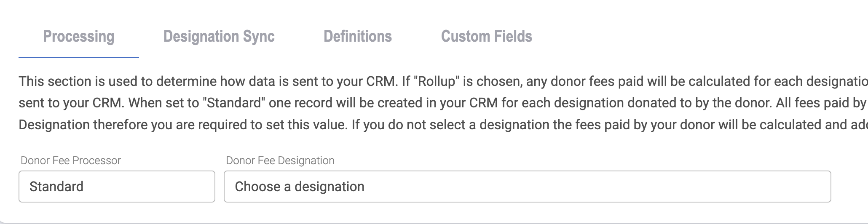Click the "Choose a designation" placeholder text
The height and width of the screenshot is (224, 868).
point(300,187)
